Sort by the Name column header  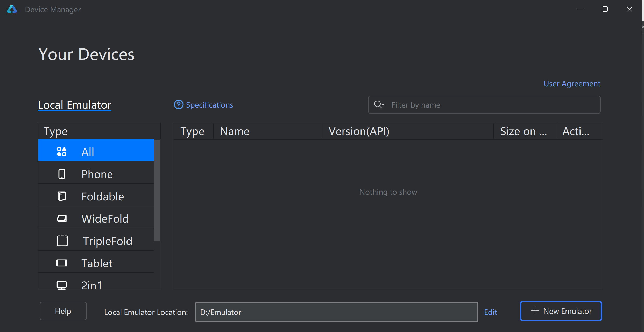[x=267, y=131]
